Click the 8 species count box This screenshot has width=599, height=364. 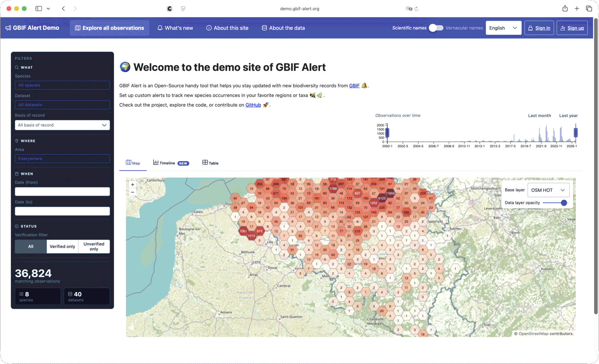[38, 296]
